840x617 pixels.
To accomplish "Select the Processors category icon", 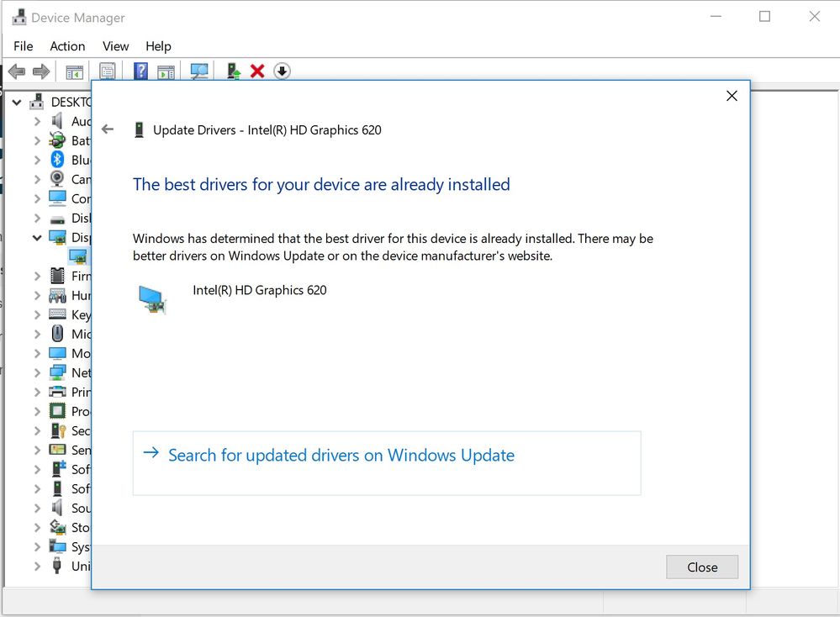I will point(57,411).
